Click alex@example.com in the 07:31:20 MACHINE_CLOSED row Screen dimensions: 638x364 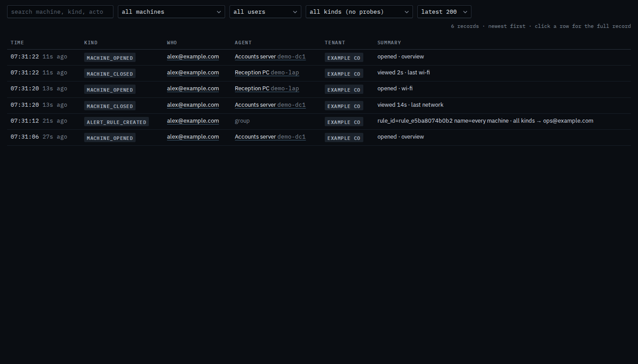pos(193,105)
